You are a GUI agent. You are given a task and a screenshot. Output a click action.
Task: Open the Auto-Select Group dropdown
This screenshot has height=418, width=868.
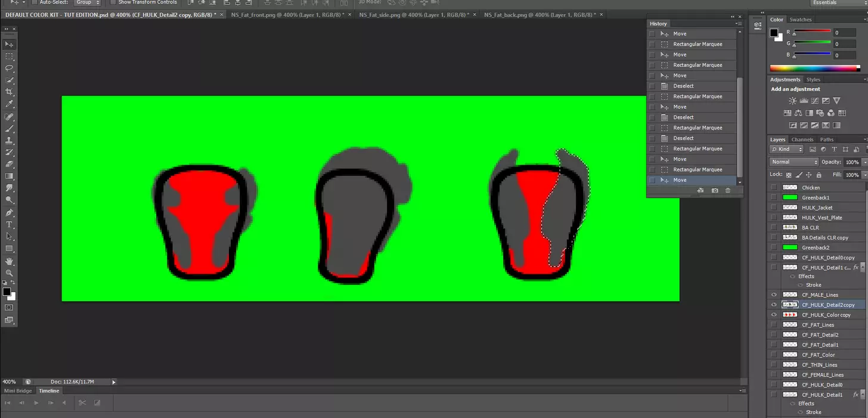tap(87, 2)
